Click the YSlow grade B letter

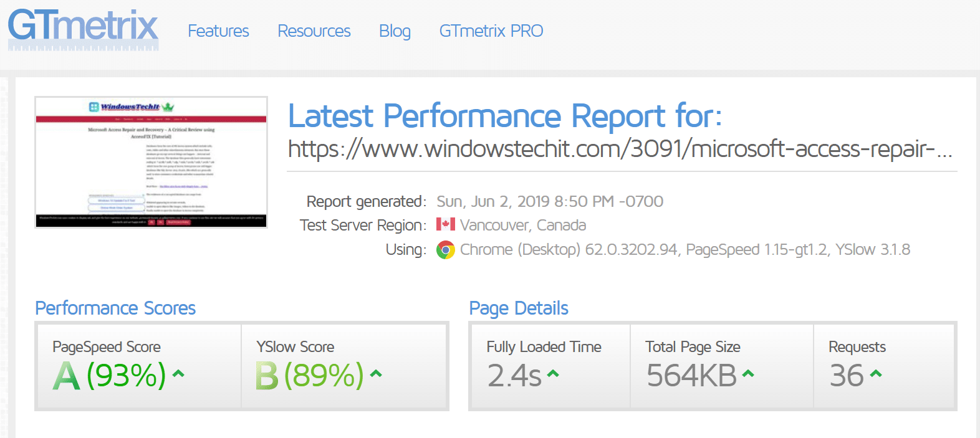coord(267,376)
